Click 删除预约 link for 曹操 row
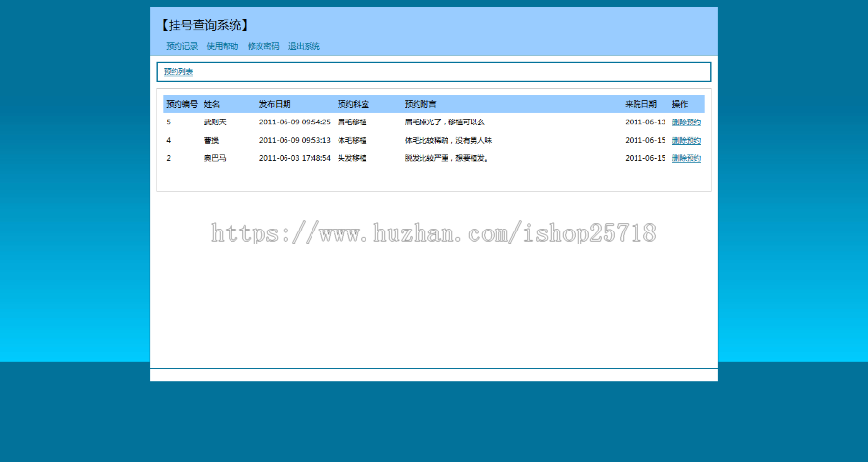 687,141
